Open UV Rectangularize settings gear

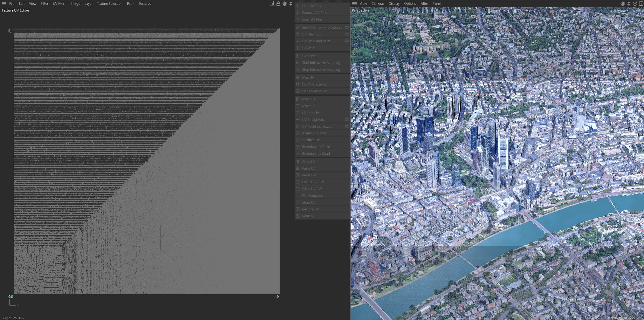click(x=347, y=126)
